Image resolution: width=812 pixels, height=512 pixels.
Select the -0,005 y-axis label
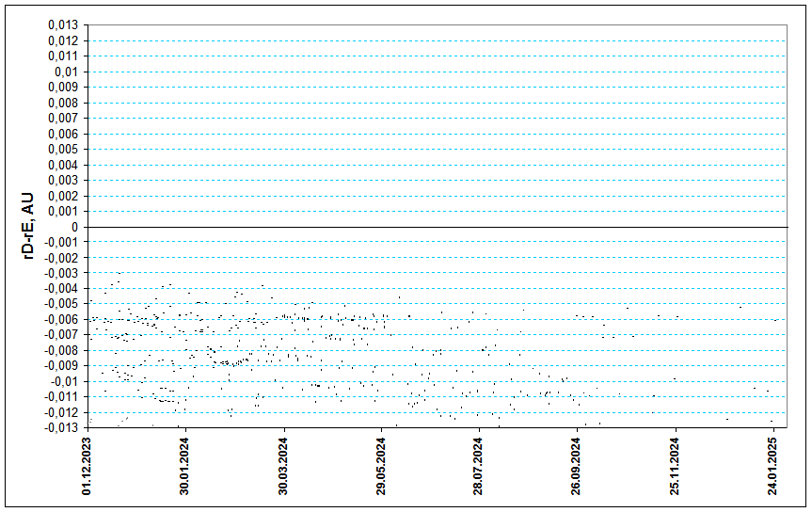[x=61, y=304]
